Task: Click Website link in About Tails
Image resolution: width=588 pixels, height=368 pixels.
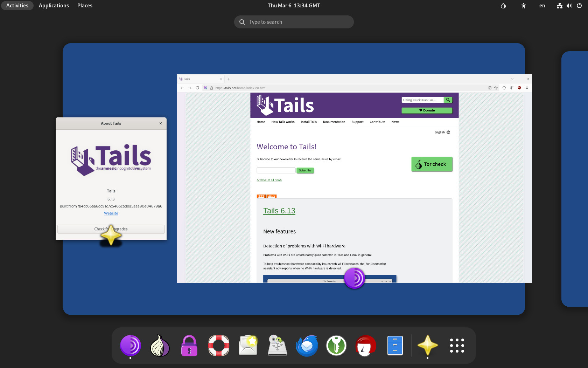Action: pos(111,213)
